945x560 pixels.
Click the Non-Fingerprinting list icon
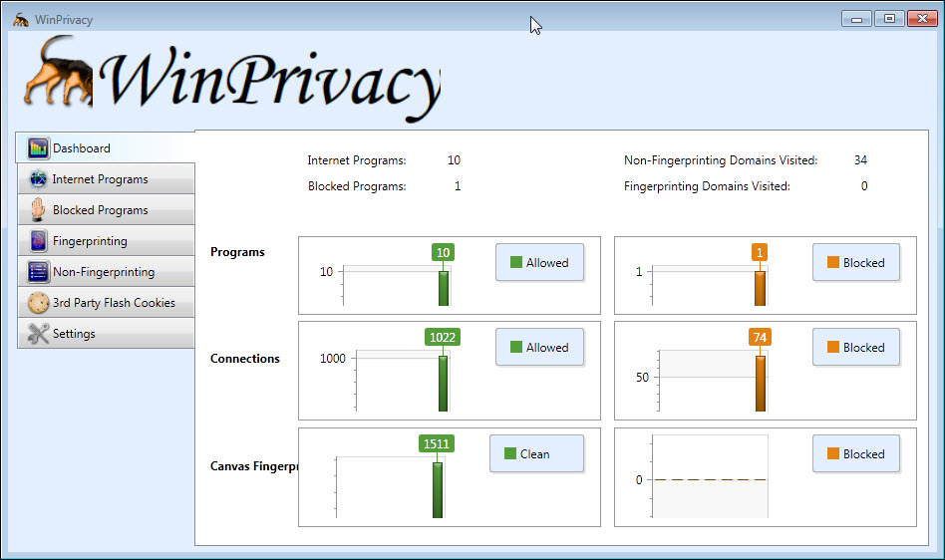pos(38,272)
